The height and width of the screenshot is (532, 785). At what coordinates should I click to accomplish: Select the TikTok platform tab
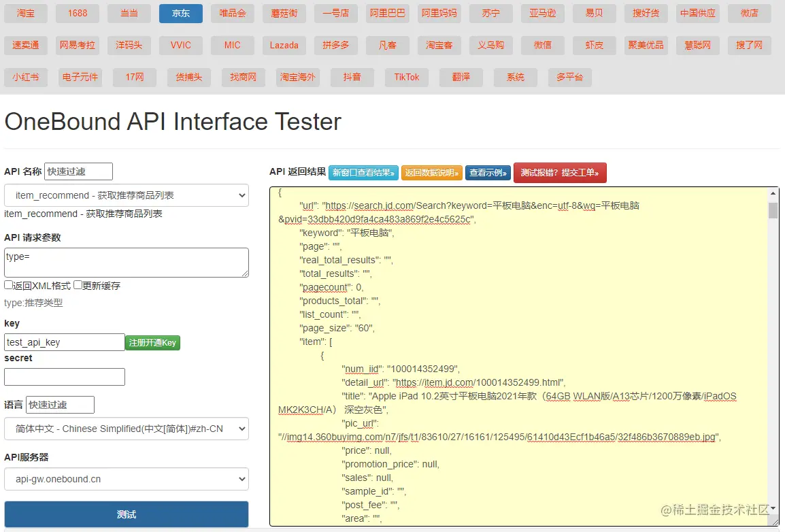point(407,78)
